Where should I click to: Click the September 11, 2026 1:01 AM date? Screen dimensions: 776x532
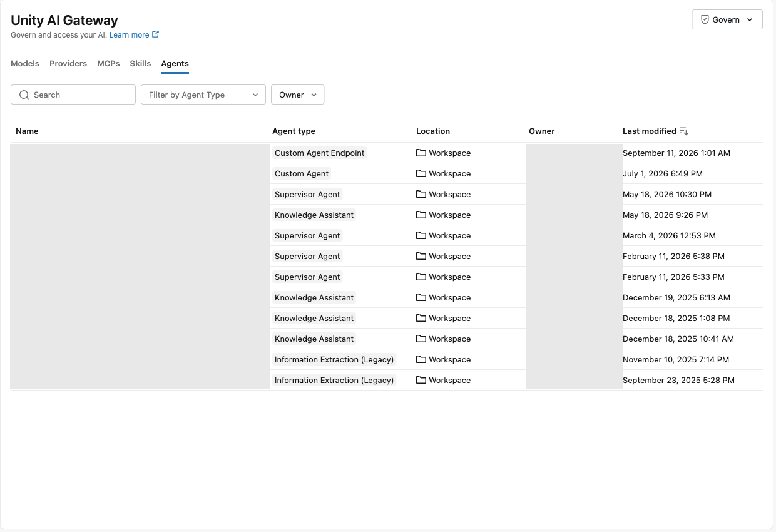676,153
